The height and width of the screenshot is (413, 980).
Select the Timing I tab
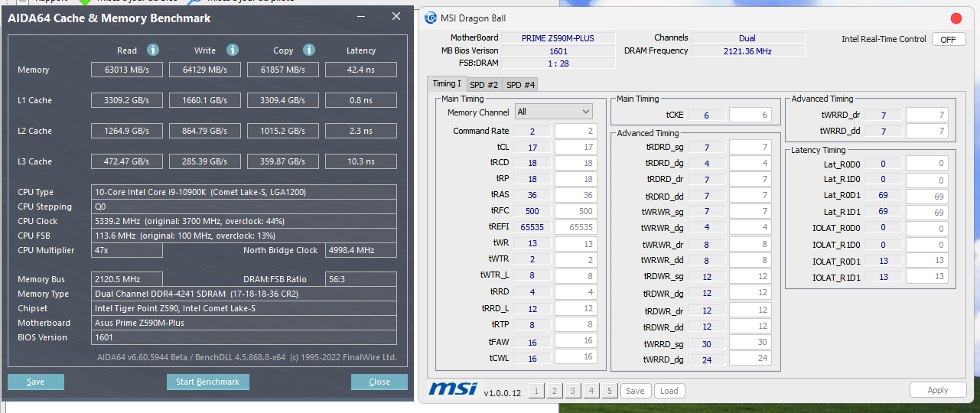click(447, 83)
